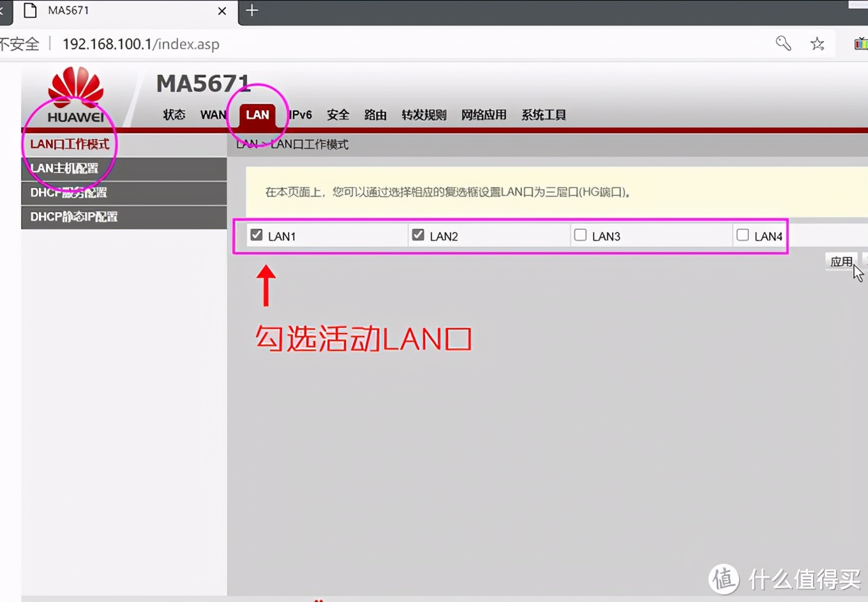
Task: Open the WAN menu tab
Action: pyautogui.click(x=213, y=115)
